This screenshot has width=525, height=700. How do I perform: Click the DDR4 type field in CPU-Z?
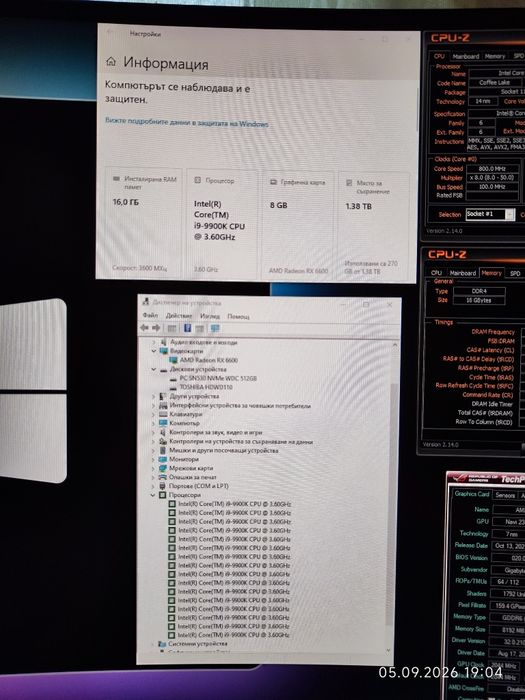(479, 291)
